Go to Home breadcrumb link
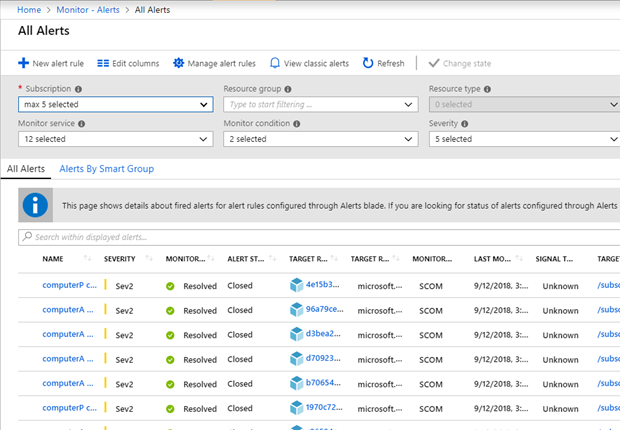The height and width of the screenshot is (430, 620). [x=30, y=9]
